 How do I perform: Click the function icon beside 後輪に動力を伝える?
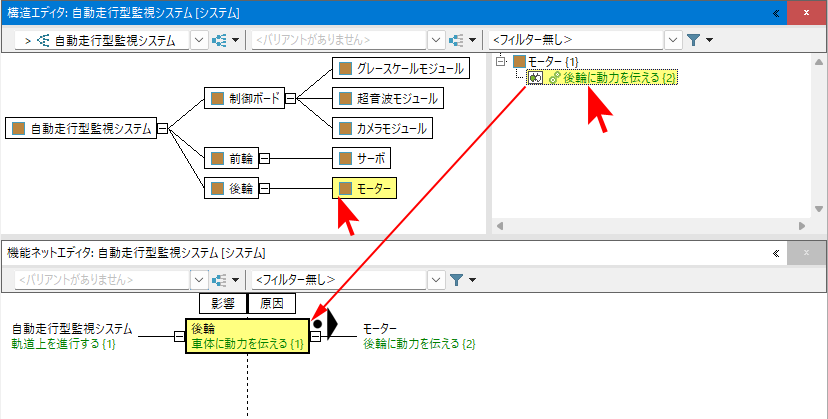pyautogui.click(x=536, y=78)
